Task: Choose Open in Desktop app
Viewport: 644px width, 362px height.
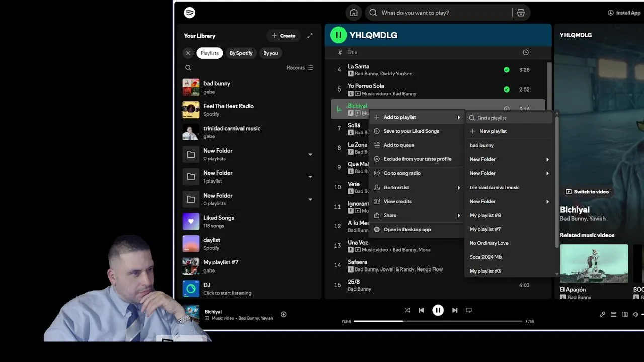Action: (x=417, y=230)
